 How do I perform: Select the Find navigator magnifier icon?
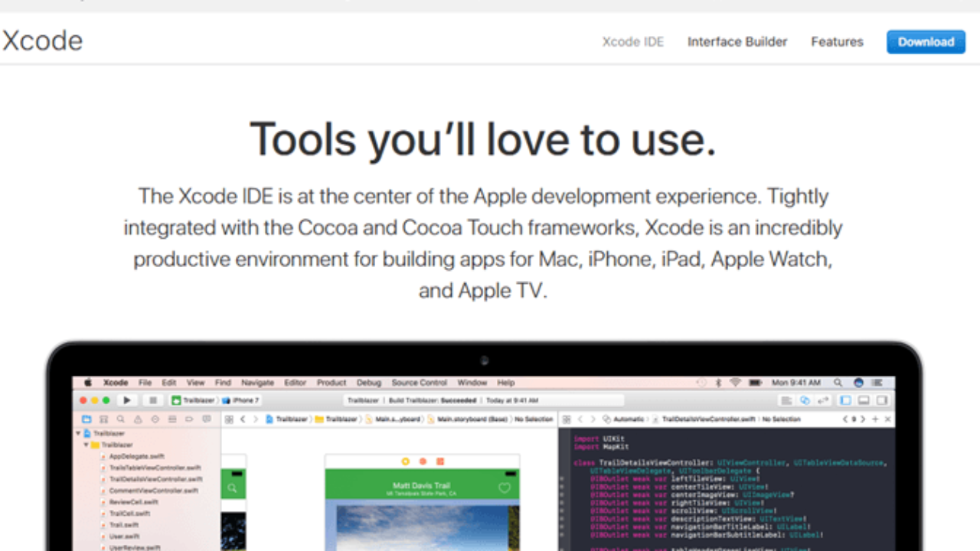[120, 419]
